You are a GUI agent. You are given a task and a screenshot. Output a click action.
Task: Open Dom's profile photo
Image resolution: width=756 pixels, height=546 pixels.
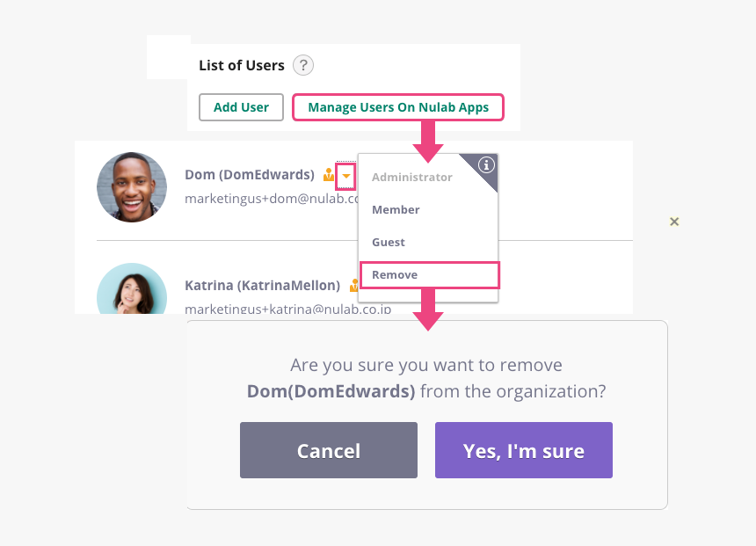[132, 187]
